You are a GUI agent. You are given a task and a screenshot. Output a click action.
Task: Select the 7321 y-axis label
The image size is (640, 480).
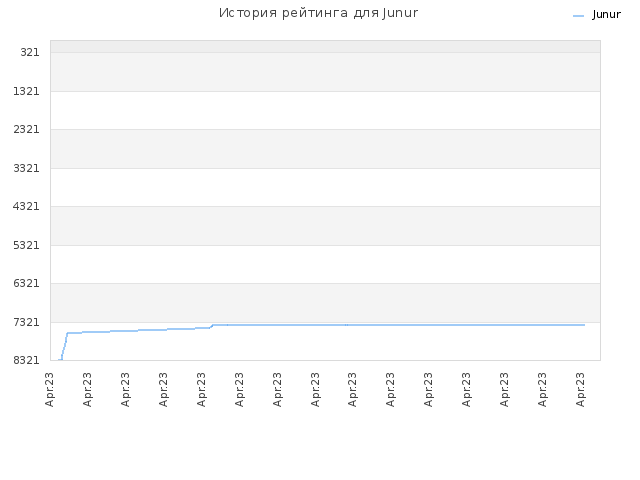(x=26, y=322)
